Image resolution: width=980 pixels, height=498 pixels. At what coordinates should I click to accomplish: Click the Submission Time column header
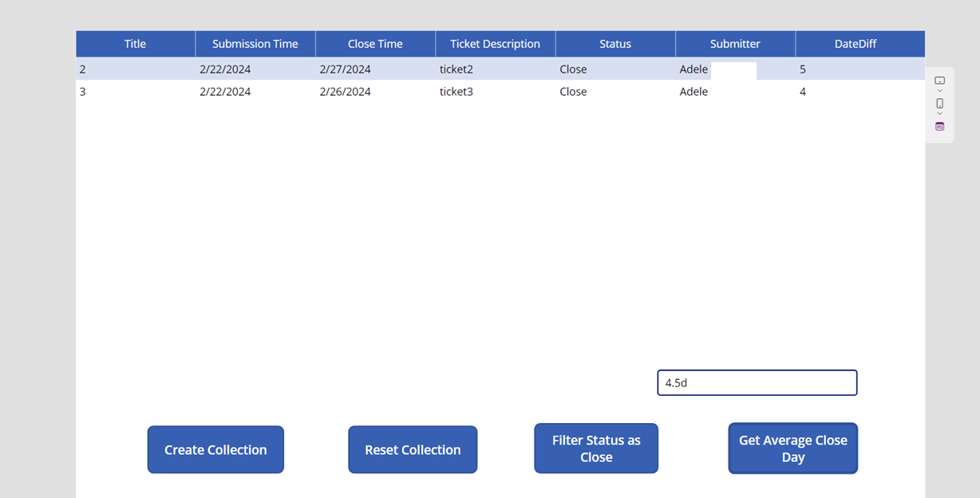255,44
